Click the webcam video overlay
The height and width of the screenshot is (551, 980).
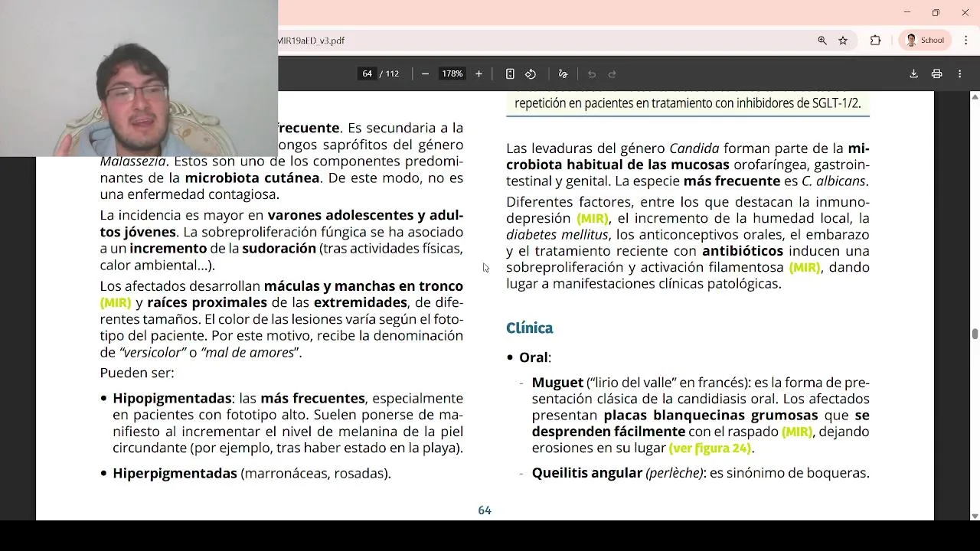tap(139, 78)
